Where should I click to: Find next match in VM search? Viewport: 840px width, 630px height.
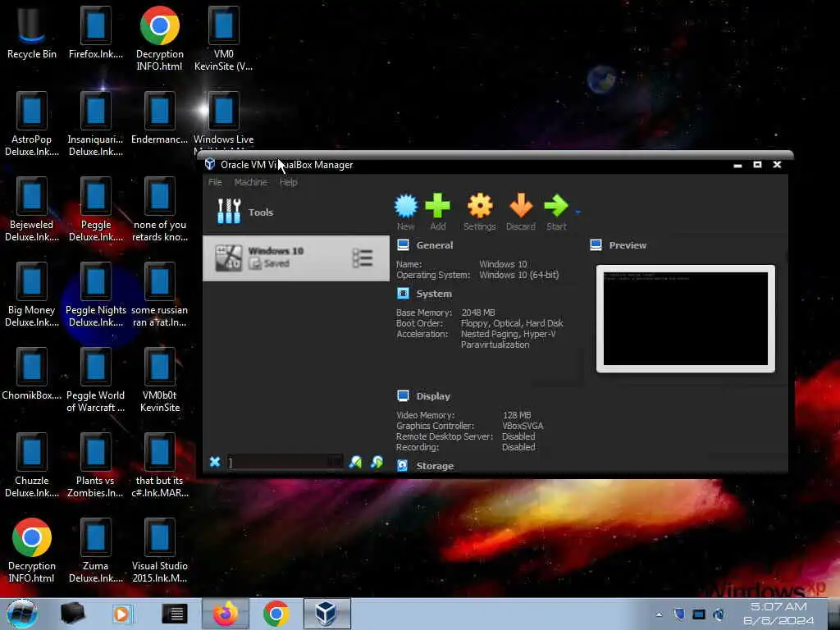point(377,462)
